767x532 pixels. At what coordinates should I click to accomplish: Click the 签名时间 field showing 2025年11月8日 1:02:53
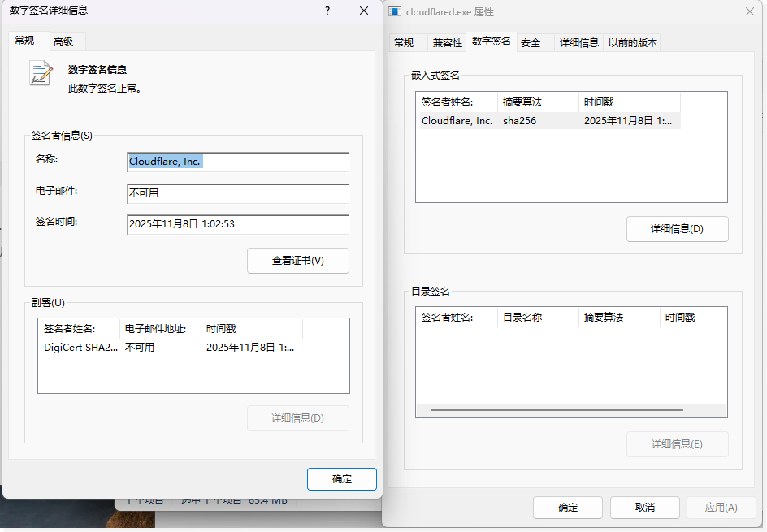[x=238, y=224]
